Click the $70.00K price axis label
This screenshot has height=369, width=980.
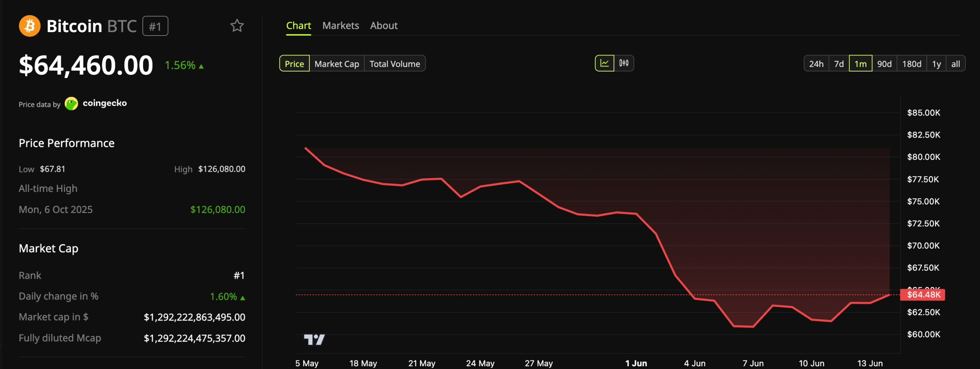click(x=923, y=246)
